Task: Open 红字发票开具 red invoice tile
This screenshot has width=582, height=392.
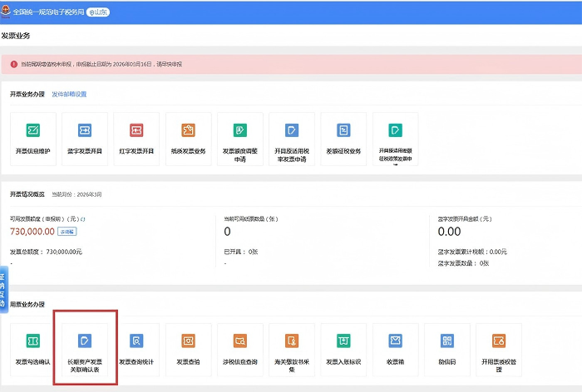Action: [x=136, y=139]
